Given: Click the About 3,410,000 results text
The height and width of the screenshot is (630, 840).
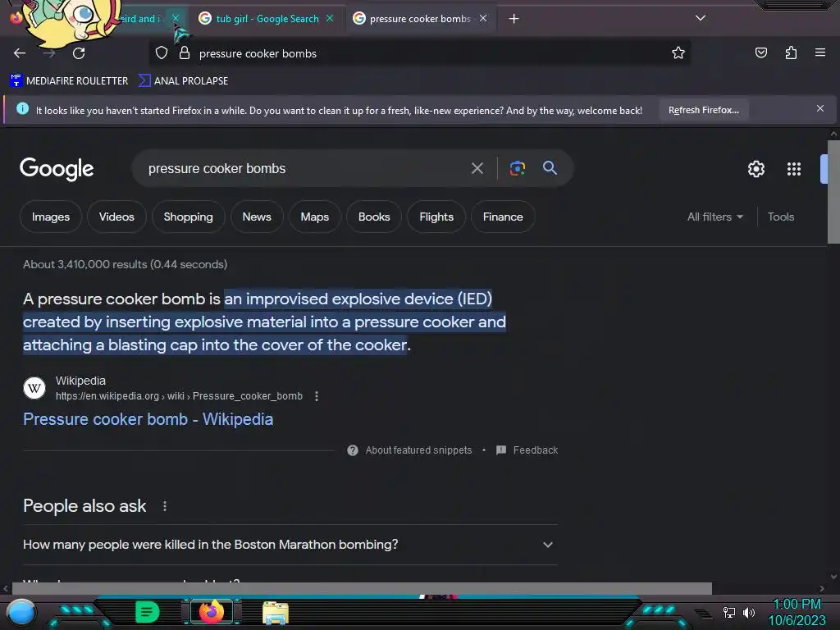Looking at the screenshot, I should pyautogui.click(x=125, y=265).
